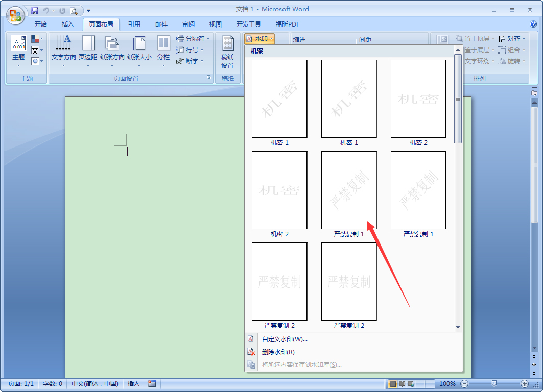The height and width of the screenshot is (392, 543).
Task: Click 删除水印 to remove watermark
Action: [278, 352]
